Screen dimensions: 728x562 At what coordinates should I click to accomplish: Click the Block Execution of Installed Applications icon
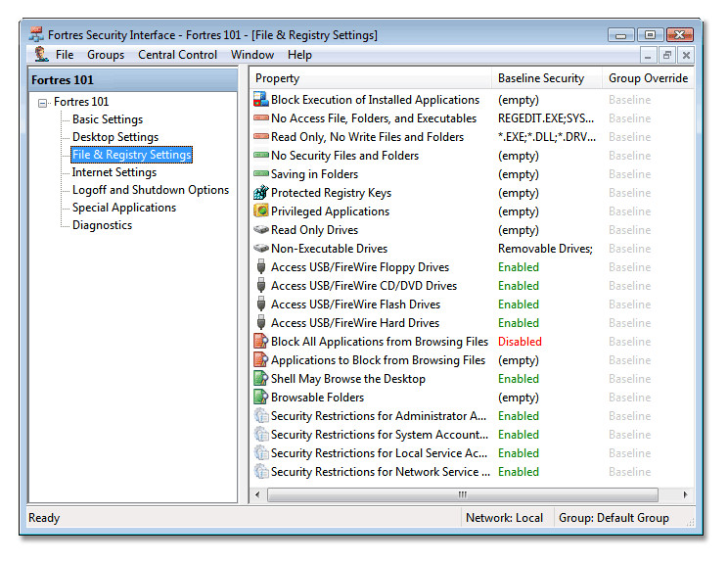261,100
